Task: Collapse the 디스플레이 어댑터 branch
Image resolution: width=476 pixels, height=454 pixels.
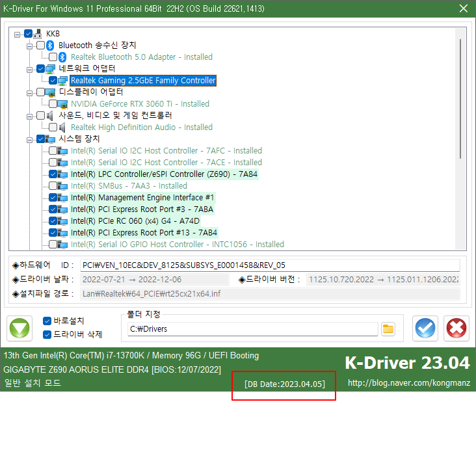Action: [x=29, y=93]
